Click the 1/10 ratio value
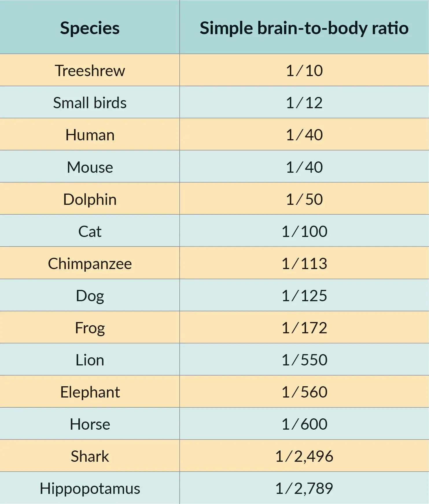Screen dimensions: 429x504 pos(304,71)
